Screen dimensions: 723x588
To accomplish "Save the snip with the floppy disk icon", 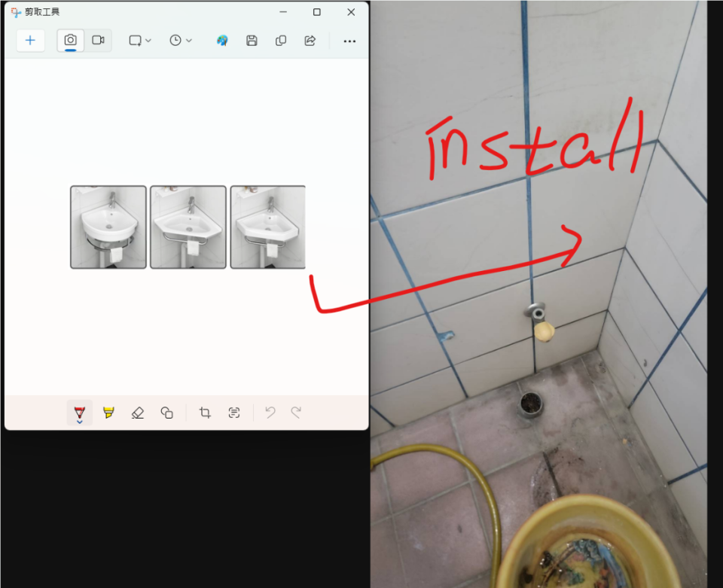I will (x=252, y=41).
